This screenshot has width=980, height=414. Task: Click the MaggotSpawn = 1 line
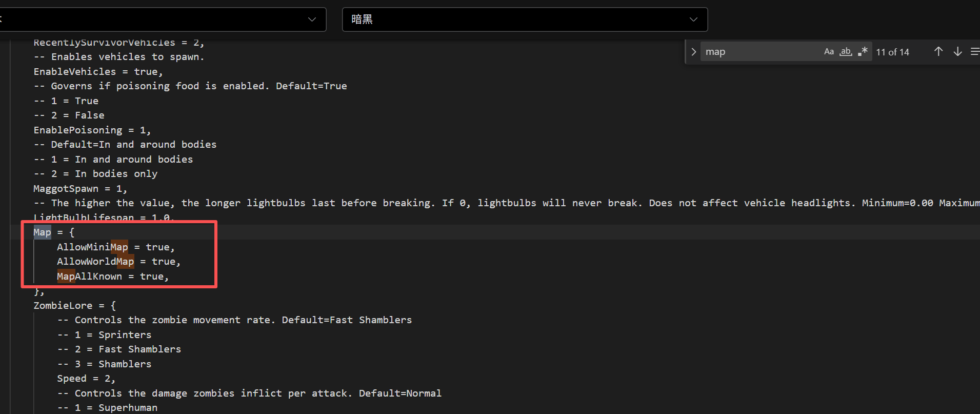pyautogui.click(x=80, y=189)
